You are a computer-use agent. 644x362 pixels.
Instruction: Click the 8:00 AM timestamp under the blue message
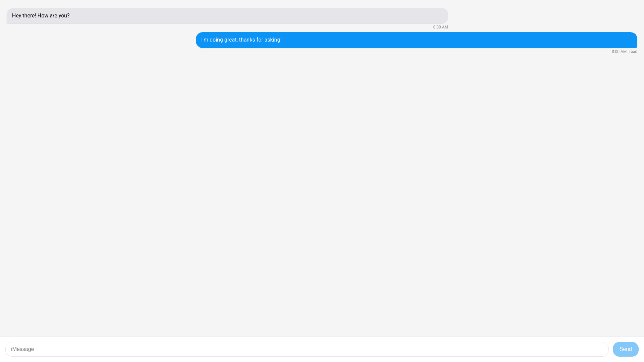(x=619, y=51)
